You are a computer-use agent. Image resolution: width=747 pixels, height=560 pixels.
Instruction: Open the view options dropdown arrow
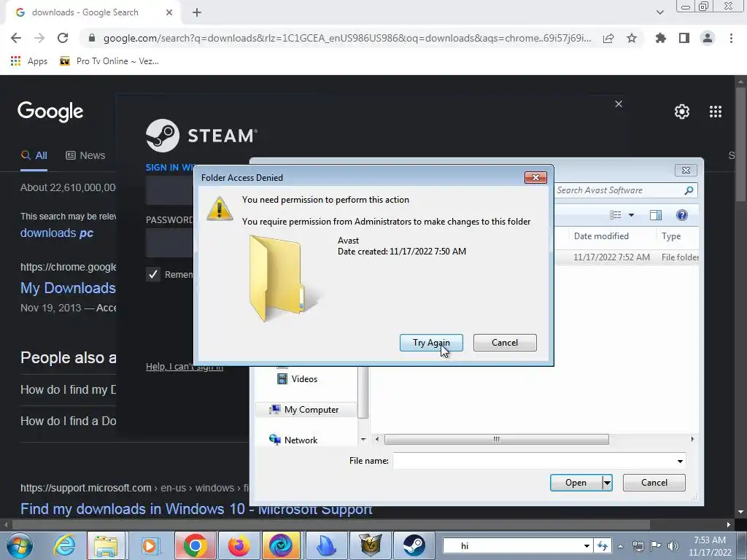click(631, 215)
